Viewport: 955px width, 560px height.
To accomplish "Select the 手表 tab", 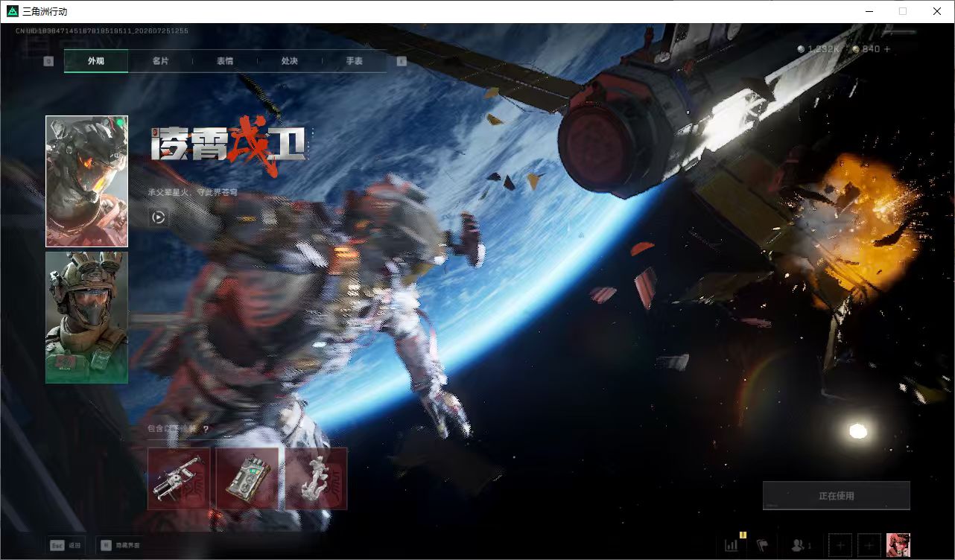I will (x=354, y=61).
